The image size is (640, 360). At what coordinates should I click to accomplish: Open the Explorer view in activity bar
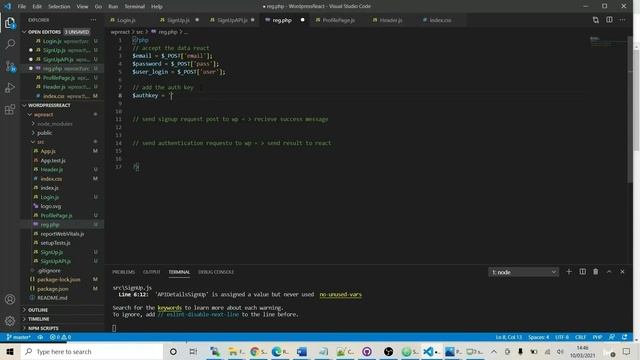tap(10, 23)
